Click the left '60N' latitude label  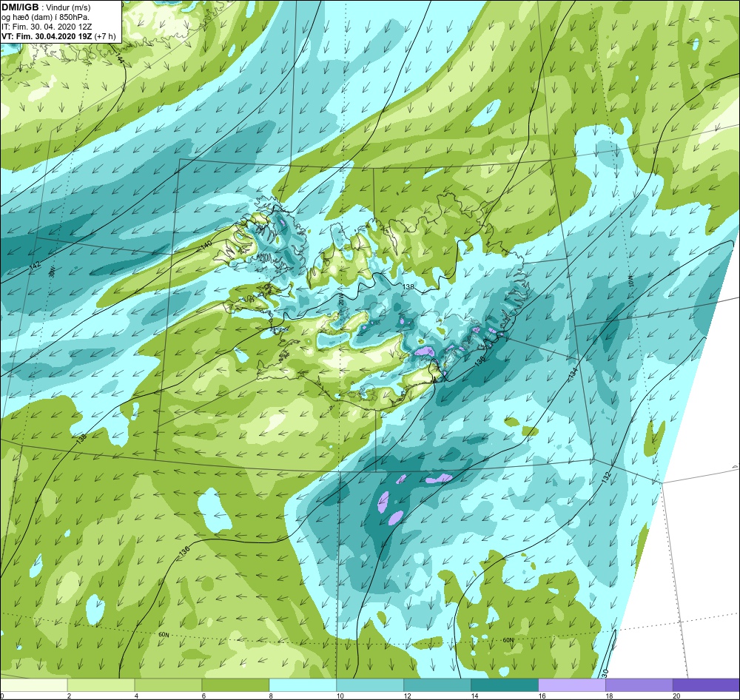164,635
